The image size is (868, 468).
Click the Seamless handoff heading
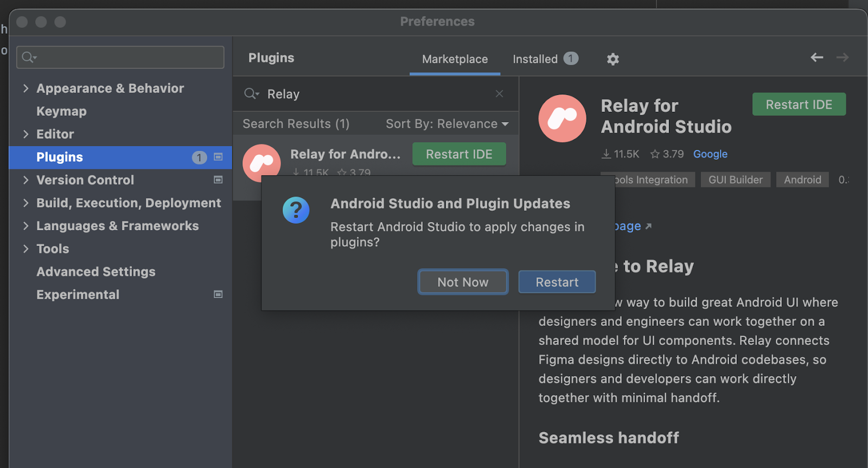pos(609,438)
